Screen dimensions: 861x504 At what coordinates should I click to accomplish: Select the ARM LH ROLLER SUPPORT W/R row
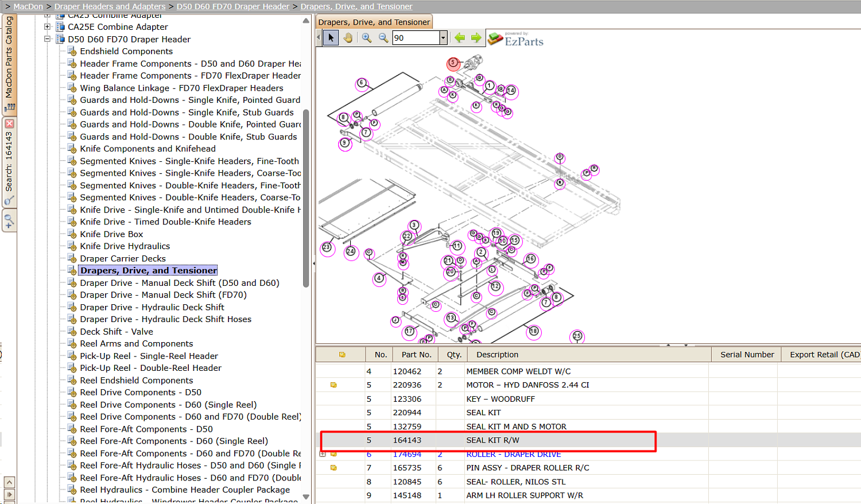[x=588, y=495]
